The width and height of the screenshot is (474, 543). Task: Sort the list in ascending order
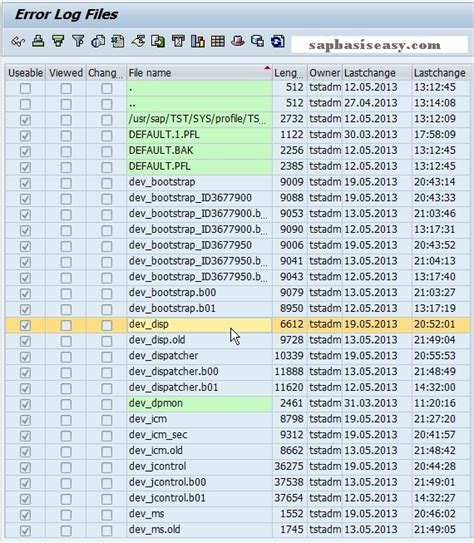click(38, 42)
